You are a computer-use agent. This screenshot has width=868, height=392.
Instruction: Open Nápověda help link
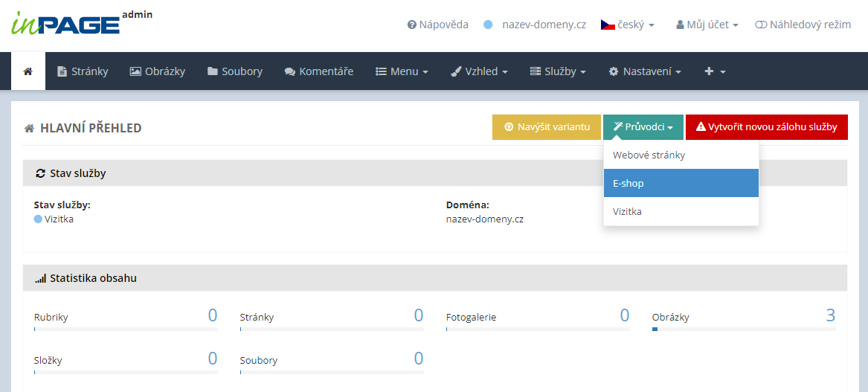(x=437, y=25)
